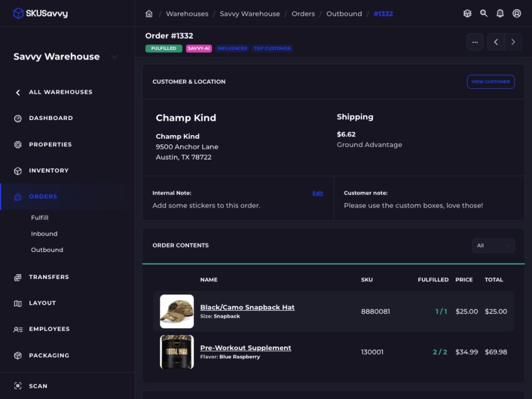Click the Pre-Workout Supplement product thumbnail
The width and height of the screenshot is (532, 399).
pyautogui.click(x=176, y=352)
